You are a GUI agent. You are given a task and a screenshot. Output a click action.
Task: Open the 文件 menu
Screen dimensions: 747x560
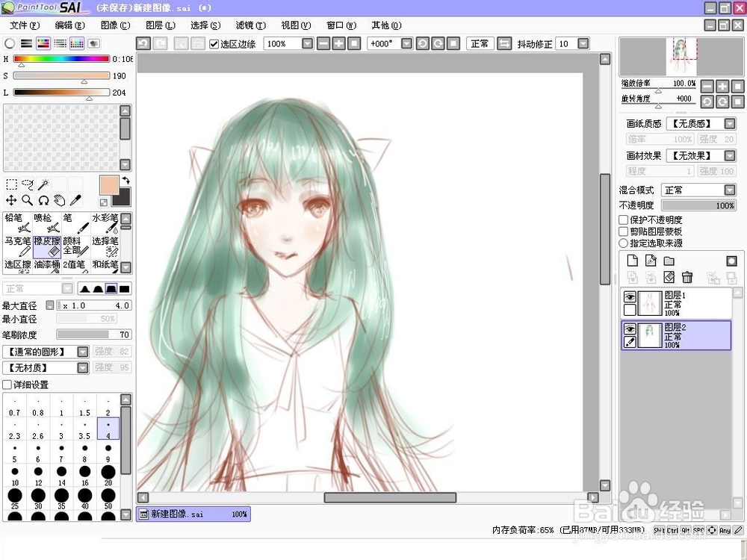coord(25,25)
